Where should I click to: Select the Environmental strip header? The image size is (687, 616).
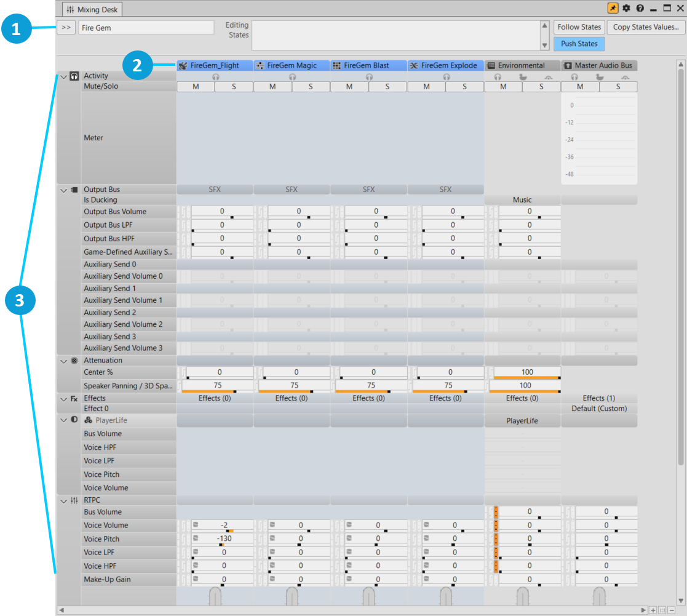(x=521, y=66)
